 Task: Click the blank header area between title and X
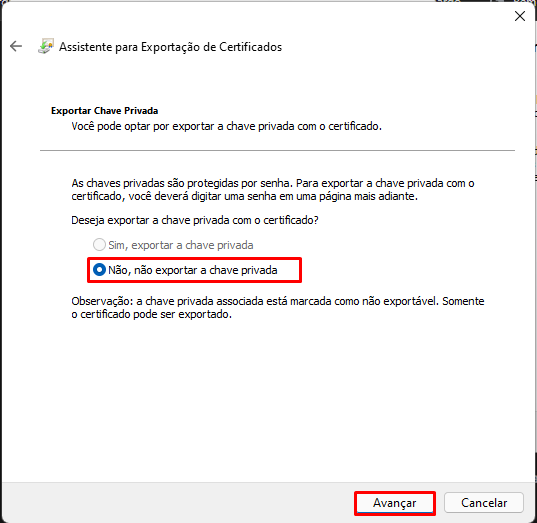click(397, 47)
